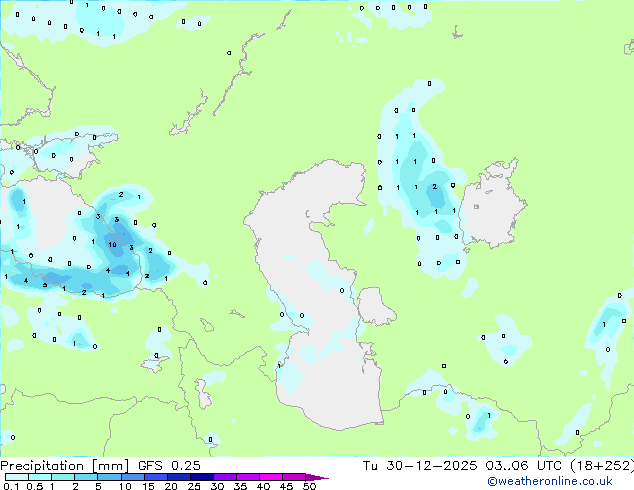
Task: Click the 35–40 mm legend color box
Action: pos(248,477)
